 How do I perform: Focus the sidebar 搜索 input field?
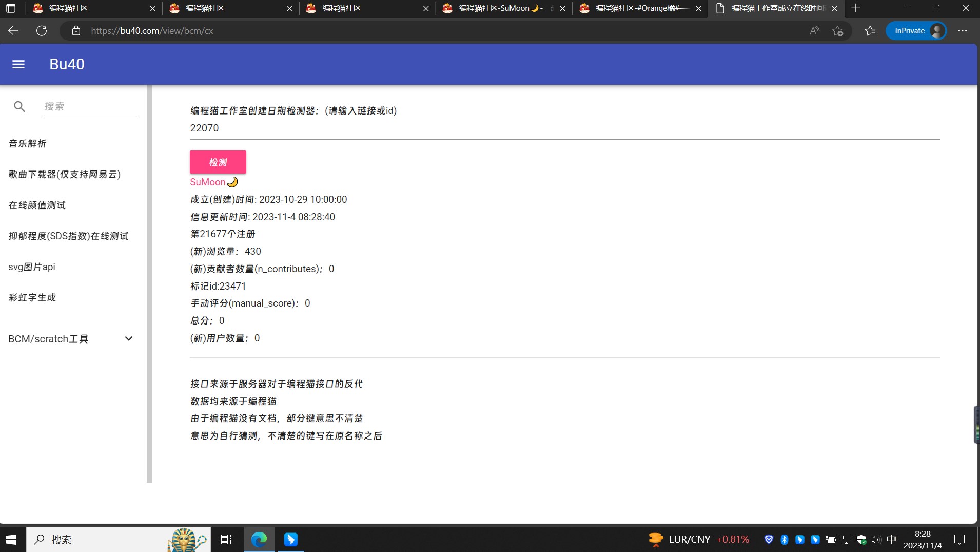pyautogui.click(x=90, y=106)
